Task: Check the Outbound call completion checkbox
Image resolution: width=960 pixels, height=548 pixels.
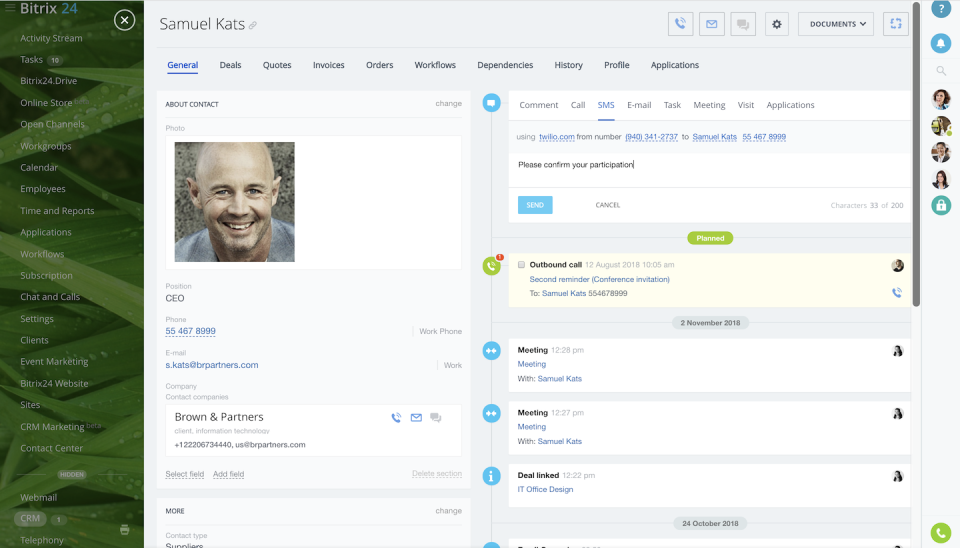Action: tap(521, 265)
